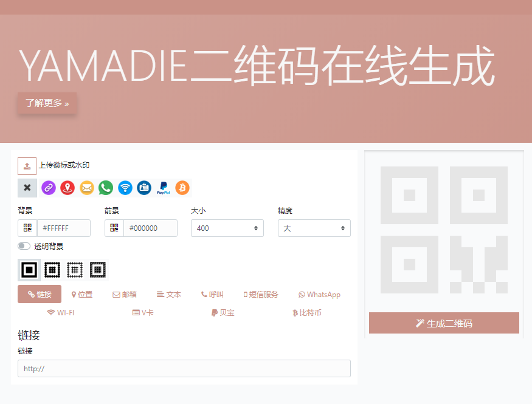Select the purple link logo icon
The image size is (532, 404).
point(49,188)
